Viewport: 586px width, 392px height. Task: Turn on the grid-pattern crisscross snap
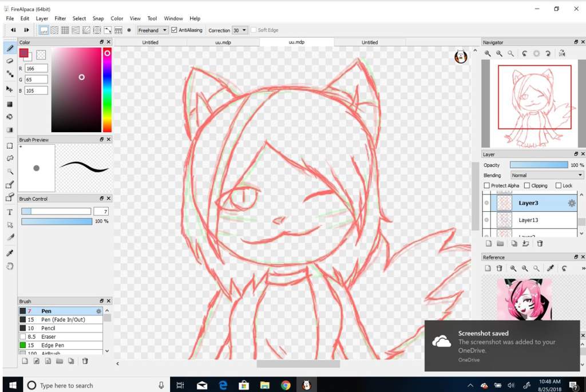tap(65, 30)
